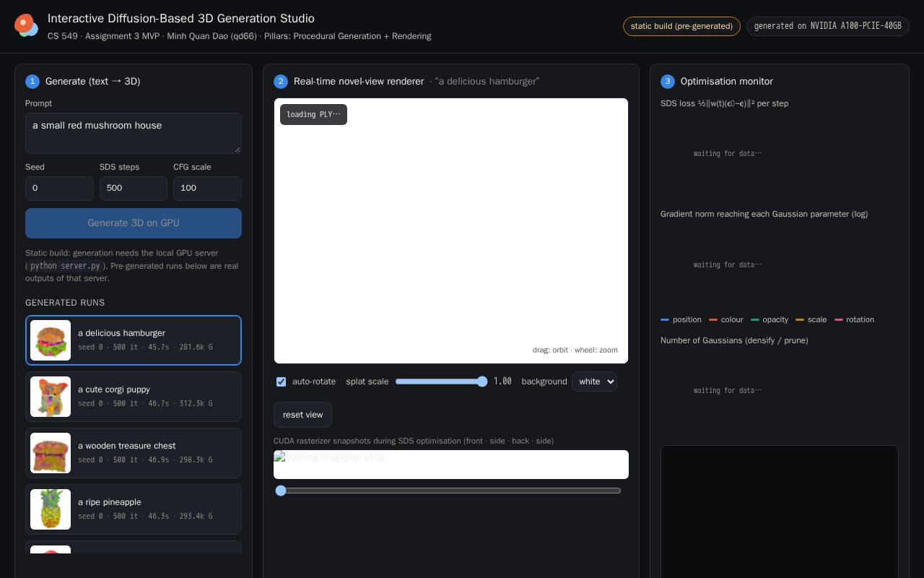Open the background color dropdown
The image size is (924, 578).
click(x=594, y=381)
